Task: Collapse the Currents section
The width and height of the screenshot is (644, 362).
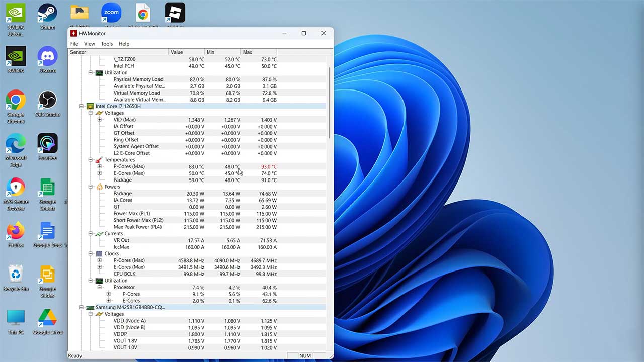Action: 91,233
